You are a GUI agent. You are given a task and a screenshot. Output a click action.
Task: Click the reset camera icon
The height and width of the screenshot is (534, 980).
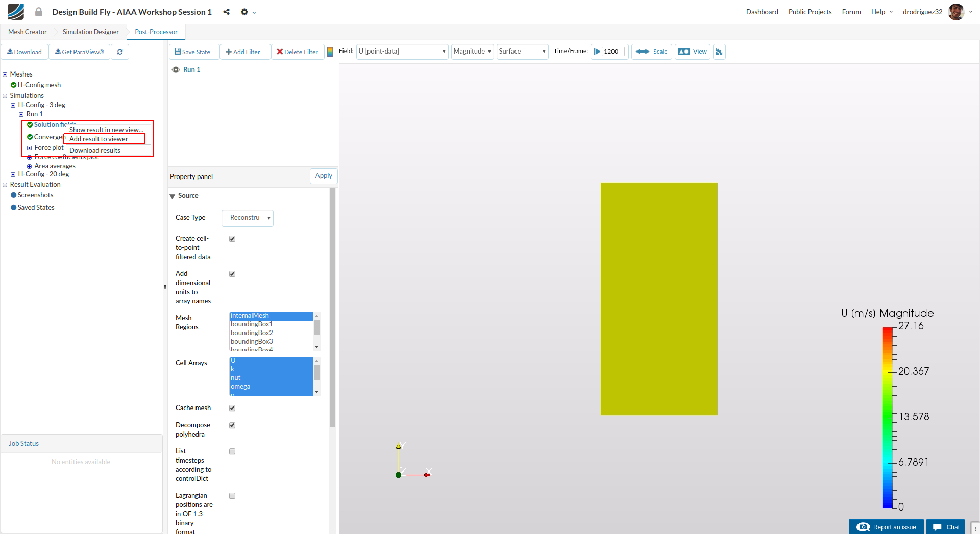(719, 52)
